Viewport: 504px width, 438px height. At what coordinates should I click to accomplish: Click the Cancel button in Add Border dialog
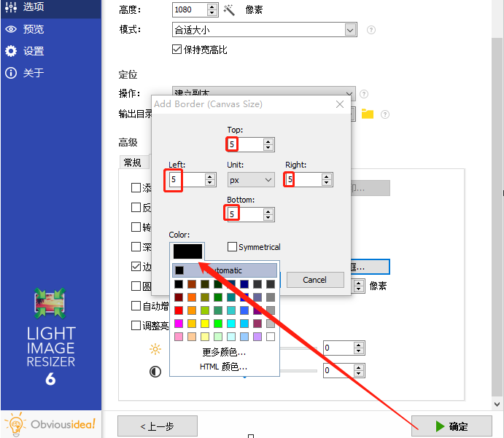(x=314, y=280)
